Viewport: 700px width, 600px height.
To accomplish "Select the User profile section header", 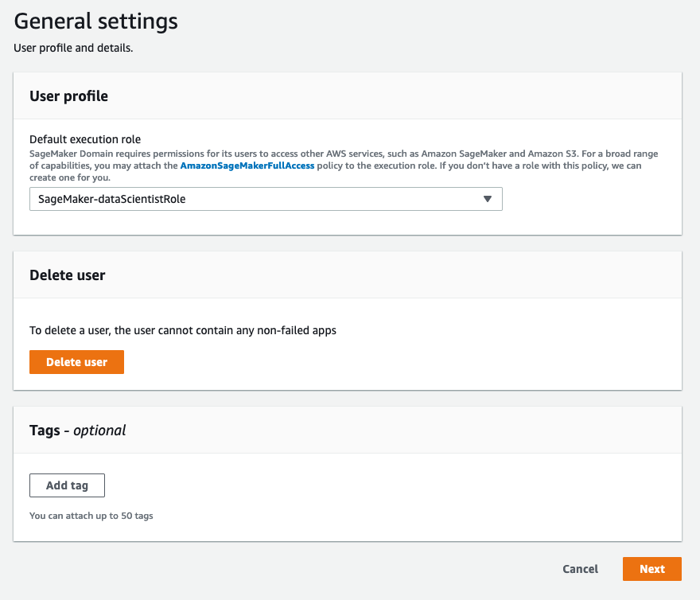I will tap(68, 96).
